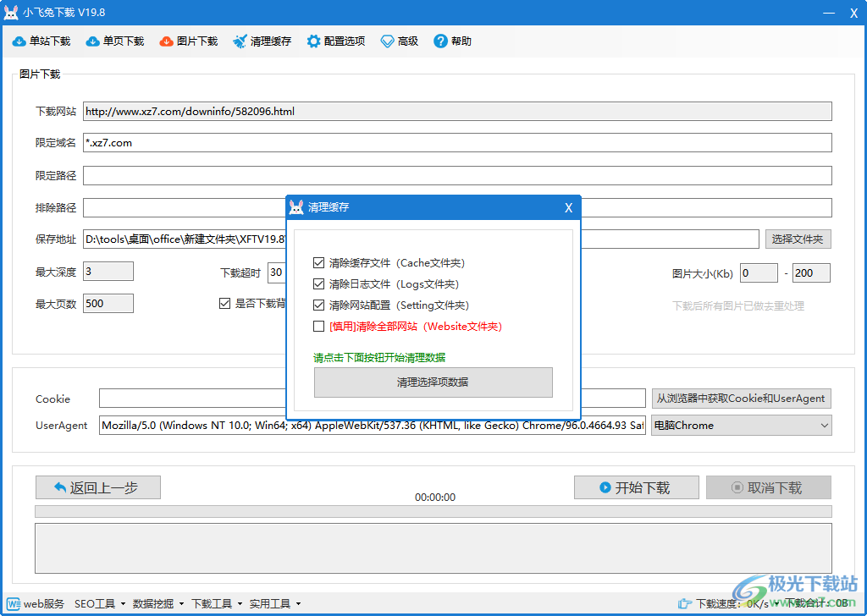Viewport: 867px width, 616px height.
Task: Check [慎用]清除全部网站 (Website文件夹)
Action: pyautogui.click(x=318, y=326)
